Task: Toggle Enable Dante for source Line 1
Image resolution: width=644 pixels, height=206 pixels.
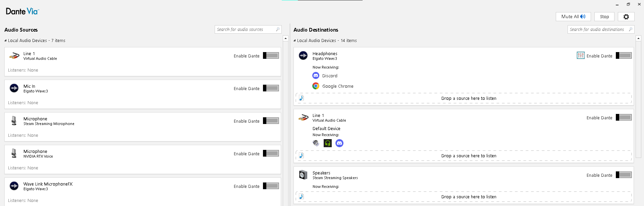Action: tap(271, 55)
